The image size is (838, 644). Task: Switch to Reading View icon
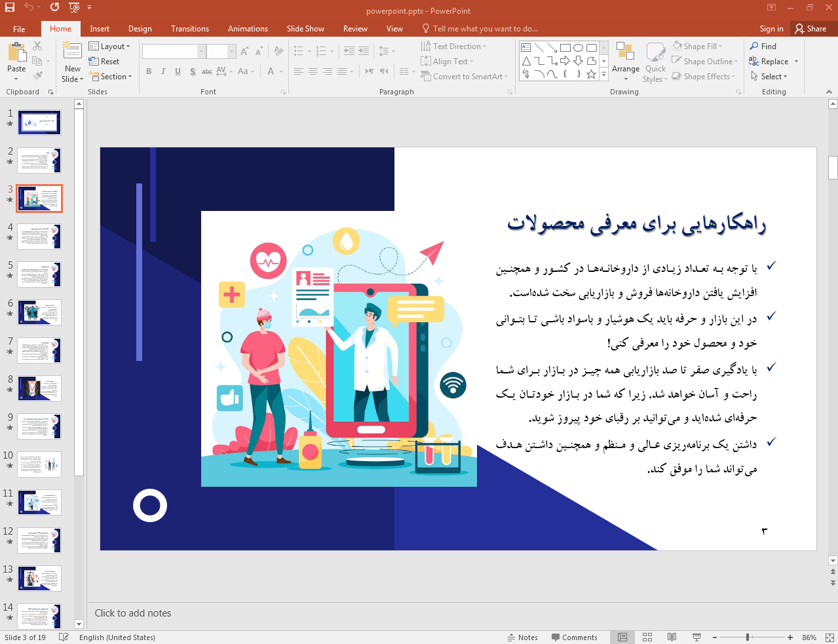point(672,637)
